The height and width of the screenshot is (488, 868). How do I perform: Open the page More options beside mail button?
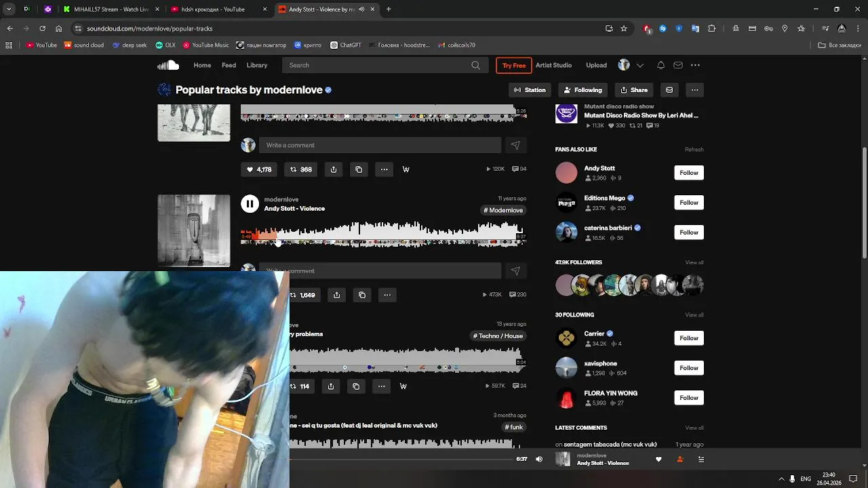point(694,89)
